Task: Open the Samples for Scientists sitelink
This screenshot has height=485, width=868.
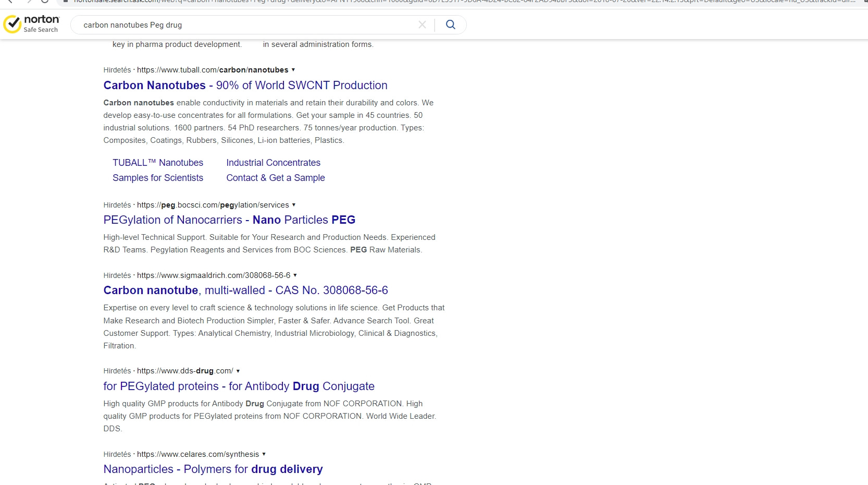Action: (x=158, y=178)
